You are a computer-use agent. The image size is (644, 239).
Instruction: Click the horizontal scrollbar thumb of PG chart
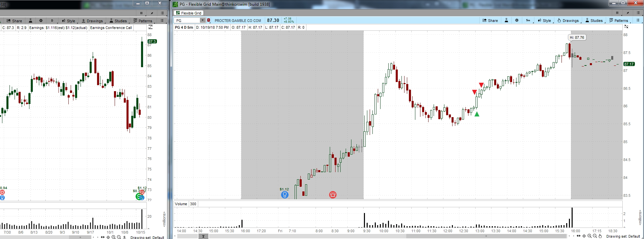(487, 236)
